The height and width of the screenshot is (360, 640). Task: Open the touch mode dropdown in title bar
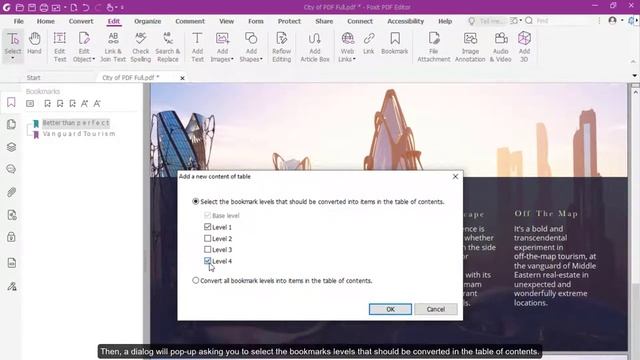116,7
